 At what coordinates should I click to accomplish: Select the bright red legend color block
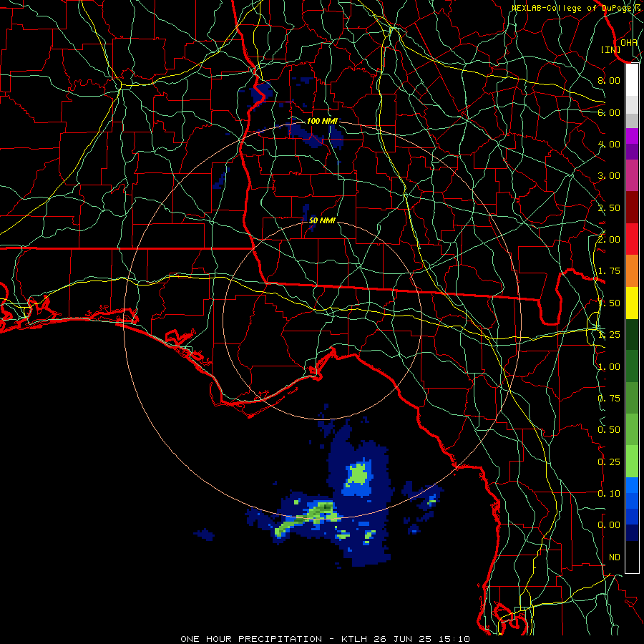tap(632, 239)
